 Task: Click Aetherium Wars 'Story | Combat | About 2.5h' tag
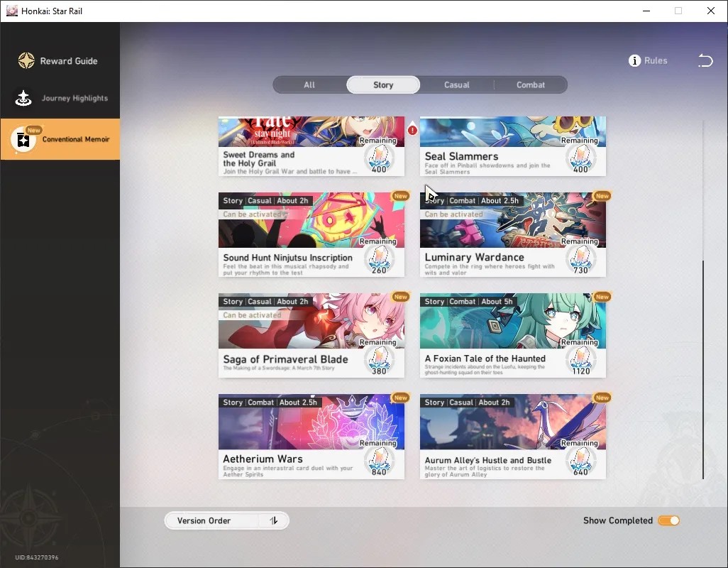[x=270, y=402]
